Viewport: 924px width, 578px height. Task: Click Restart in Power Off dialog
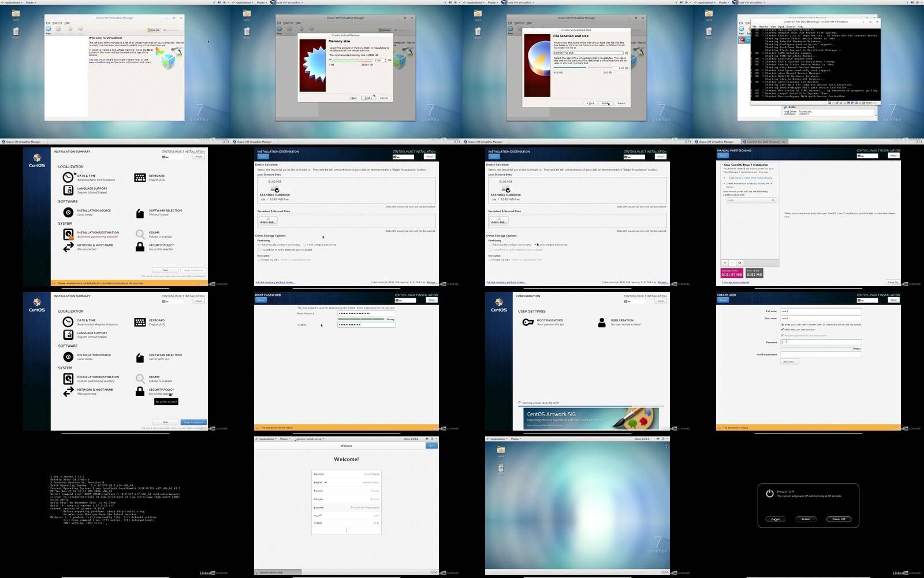(x=806, y=519)
